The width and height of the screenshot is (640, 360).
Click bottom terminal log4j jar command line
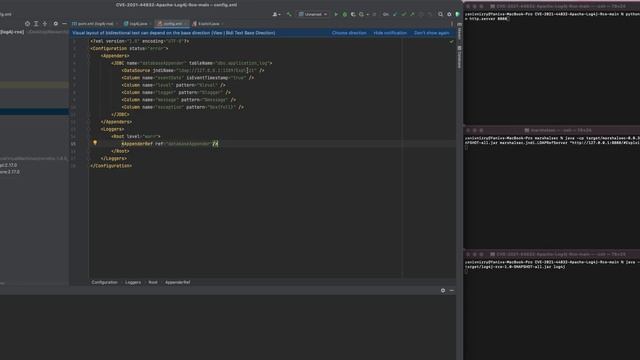552,264
